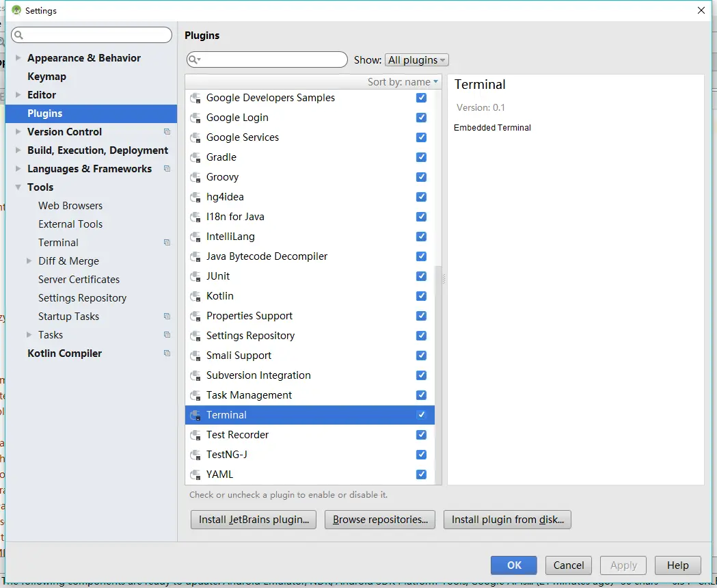717x588 pixels.
Task: Expand the Version Control section
Action: pyautogui.click(x=18, y=132)
